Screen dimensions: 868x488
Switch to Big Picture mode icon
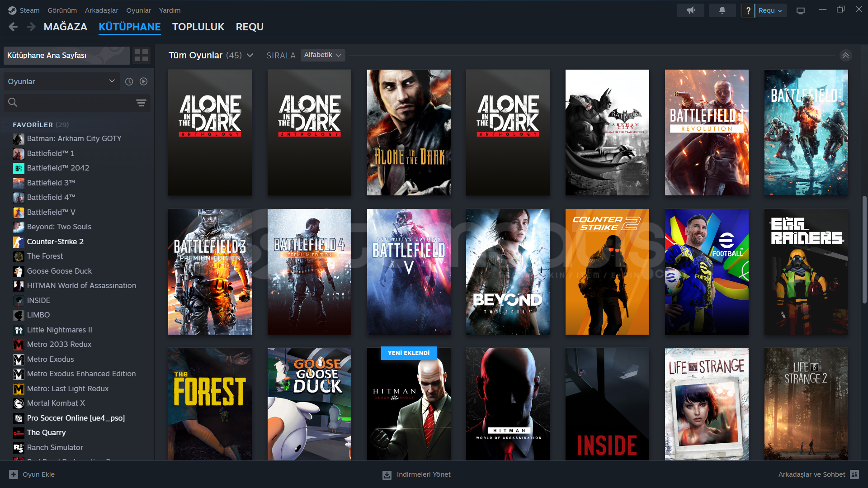click(800, 10)
